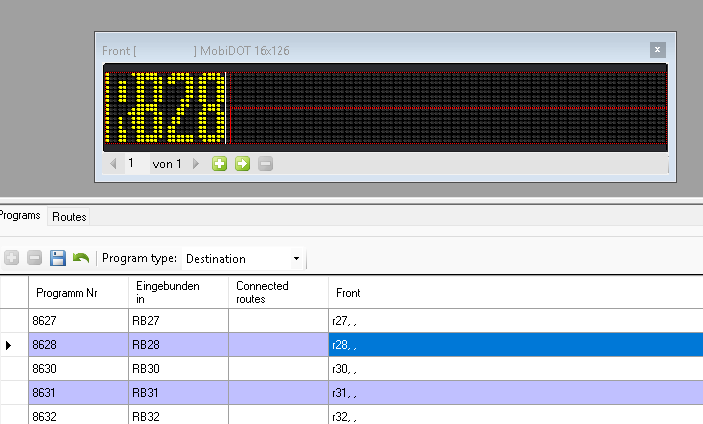Select the r31 front text cell
Screen dimensions: 703x424
[x=516, y=393]
